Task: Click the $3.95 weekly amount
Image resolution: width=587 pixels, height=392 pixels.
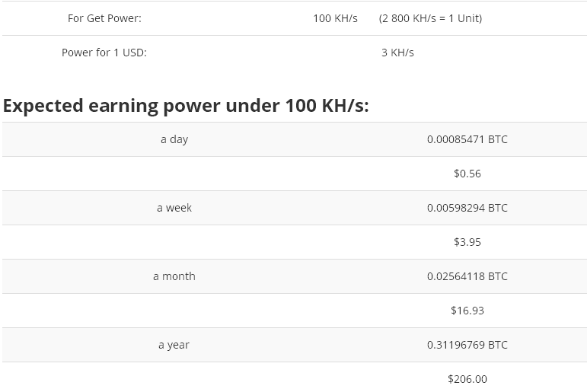Action: coord(467,242)
